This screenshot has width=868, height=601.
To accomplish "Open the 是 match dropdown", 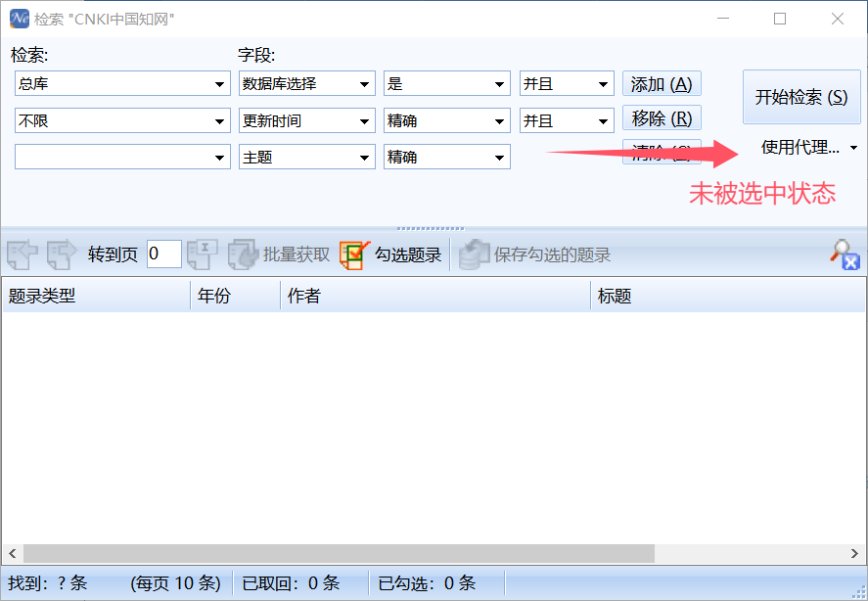I will pos(499,84).
